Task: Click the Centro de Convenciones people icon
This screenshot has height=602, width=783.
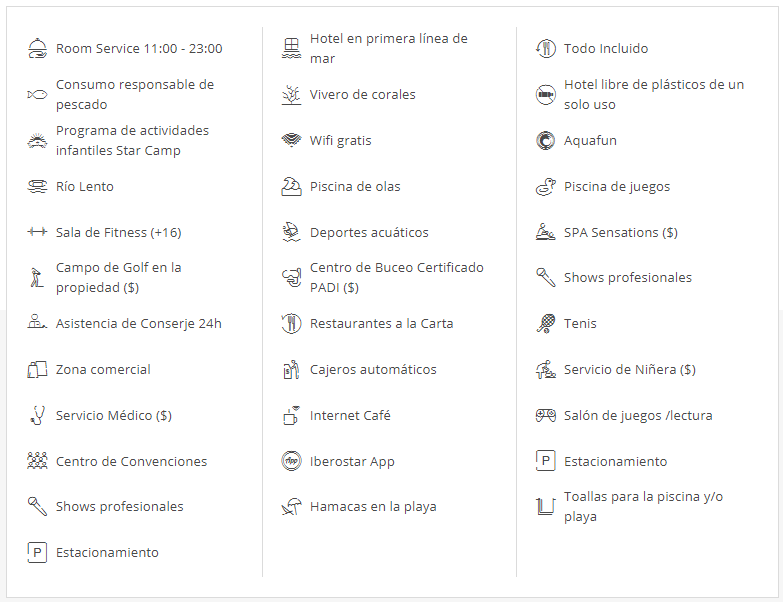Action: click(x=37, y=462)
